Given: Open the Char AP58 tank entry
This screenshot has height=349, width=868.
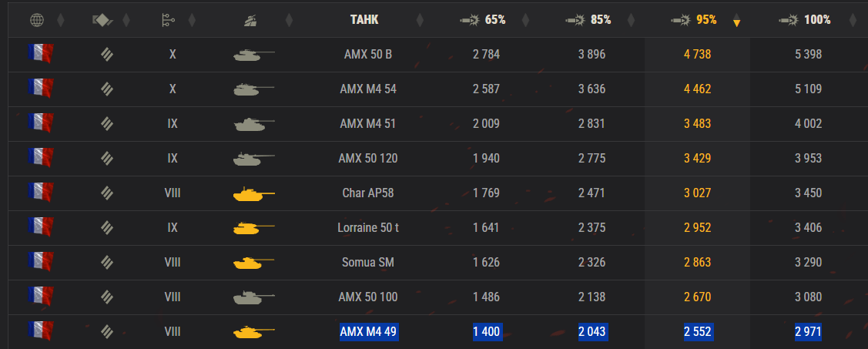Looking at the screenshot, I should pos(368,193).
